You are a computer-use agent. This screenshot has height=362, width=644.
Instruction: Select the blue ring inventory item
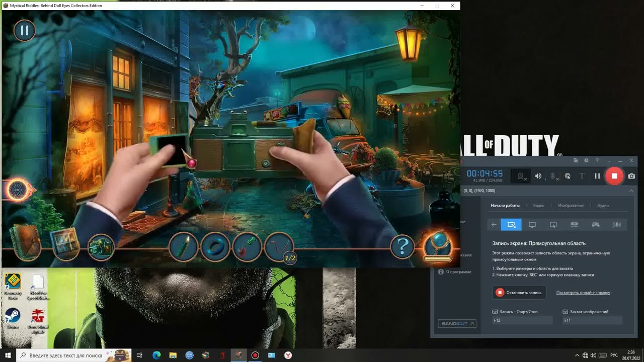click(x=215, y=247)
